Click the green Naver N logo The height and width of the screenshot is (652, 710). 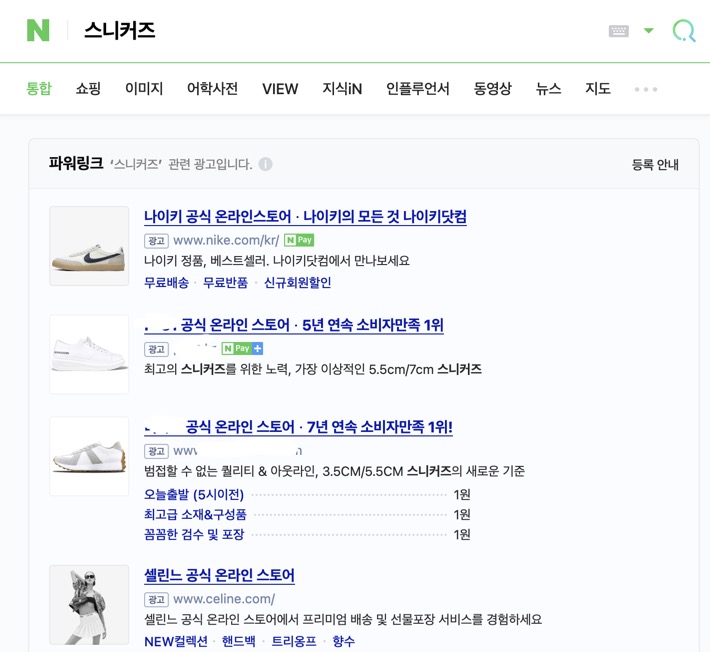(x=38, y=30)
